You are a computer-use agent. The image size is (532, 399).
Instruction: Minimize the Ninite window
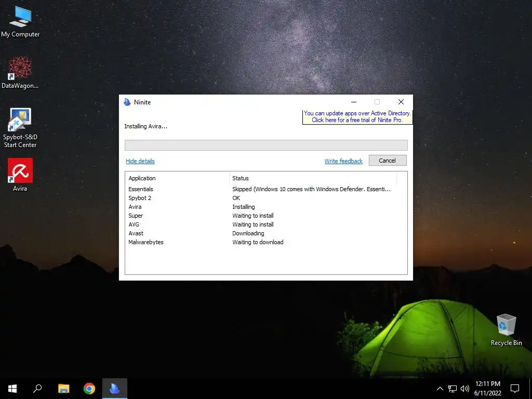(353, 102)
